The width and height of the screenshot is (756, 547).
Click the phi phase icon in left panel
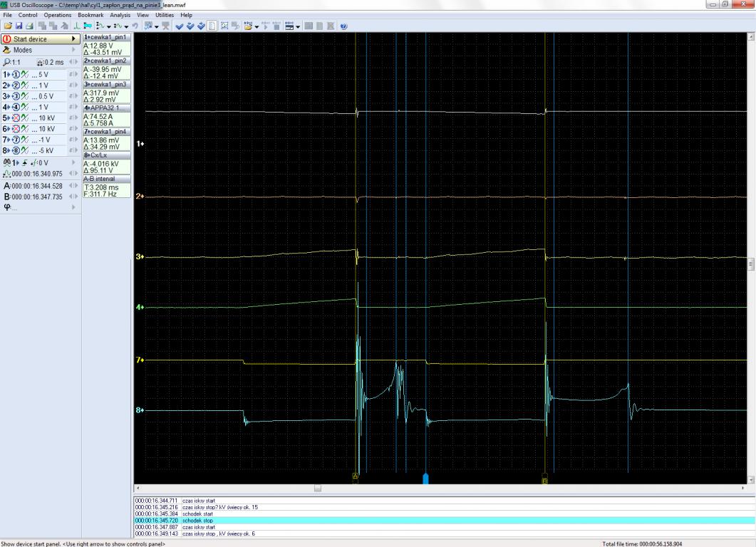click(x=6, y=207)
